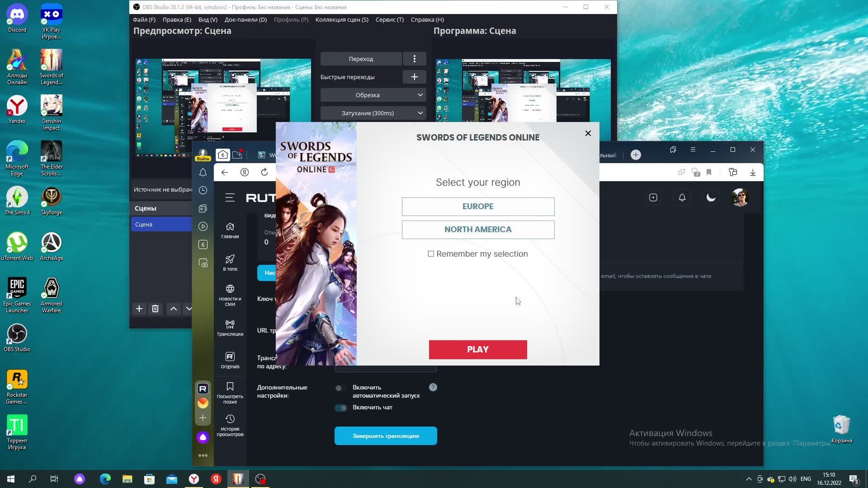Choose the EUROPE region button
This screenshot has height=488, width=868.
pyautogui.click(x=478, y=206)
